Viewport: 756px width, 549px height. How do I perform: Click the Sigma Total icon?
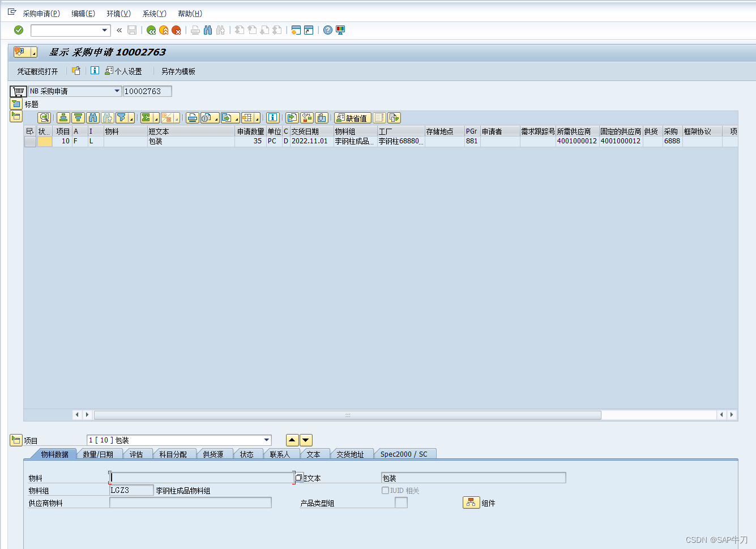pos(147,118)
